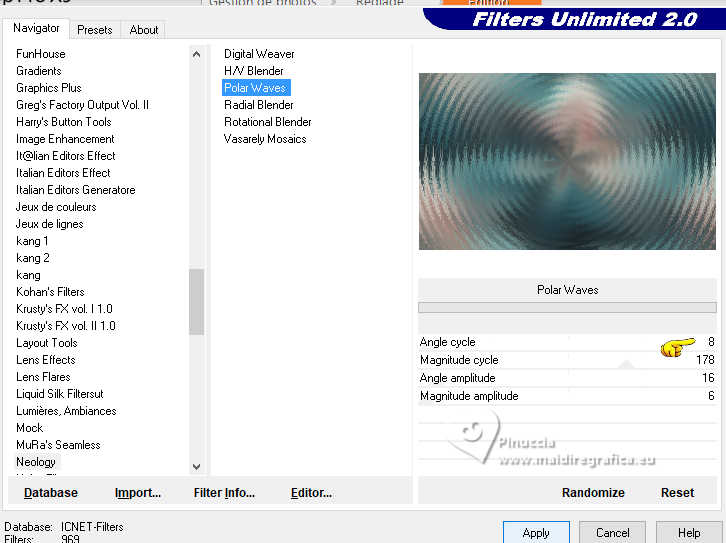The image size is (726, 543).
Task: Select Lens Flares category
Action: tap(44, 377)
